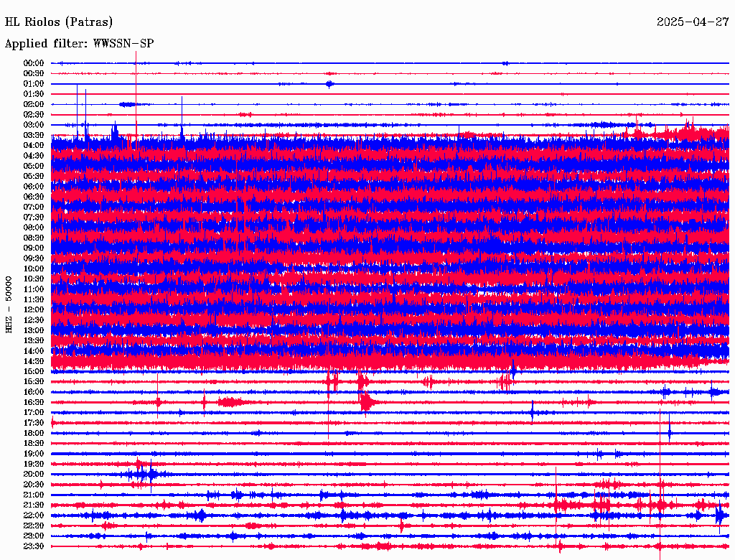Click the 17:30 time label
Screen dimensions: 735x560
pos(34,424)
